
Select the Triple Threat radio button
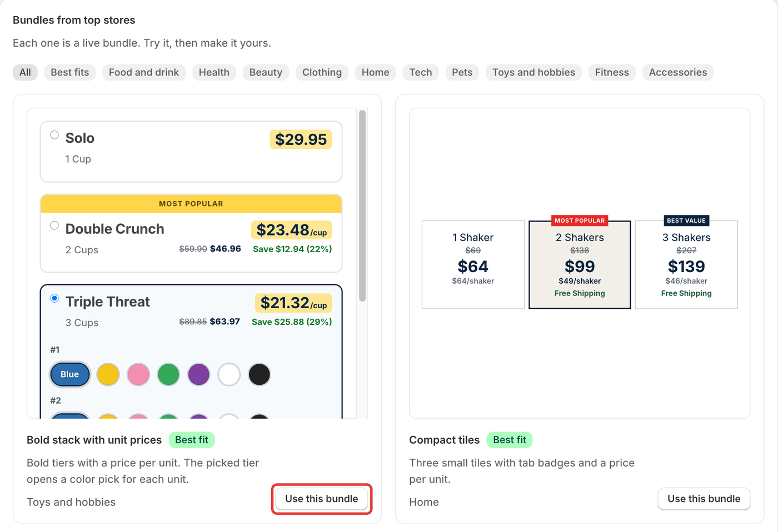(x=54, y=298)
